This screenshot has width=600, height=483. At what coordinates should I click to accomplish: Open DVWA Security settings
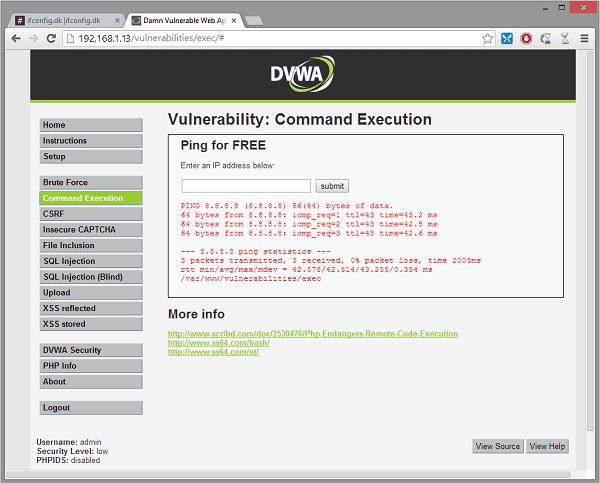pos(91,350)
